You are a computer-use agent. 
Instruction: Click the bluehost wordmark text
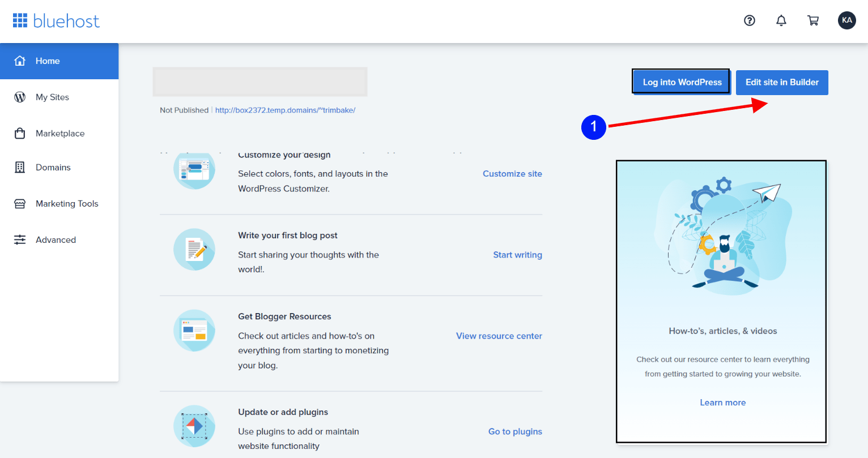tap(66, 21)
